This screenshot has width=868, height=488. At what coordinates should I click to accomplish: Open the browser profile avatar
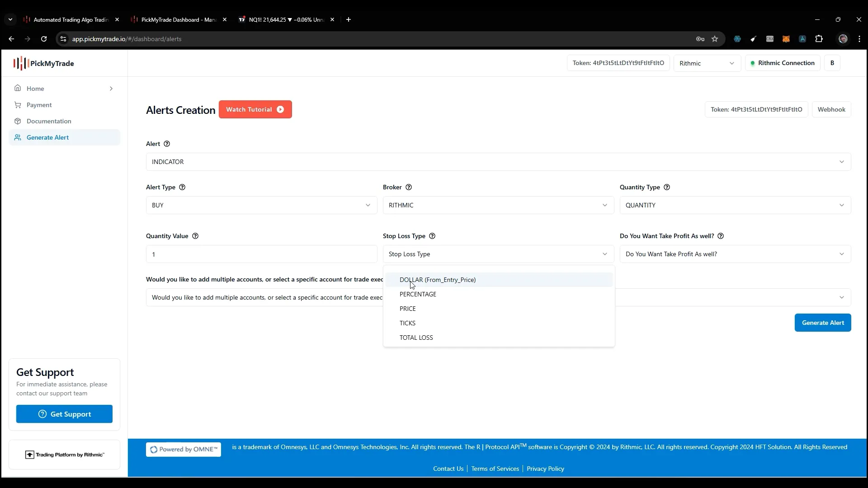(843, 39)
